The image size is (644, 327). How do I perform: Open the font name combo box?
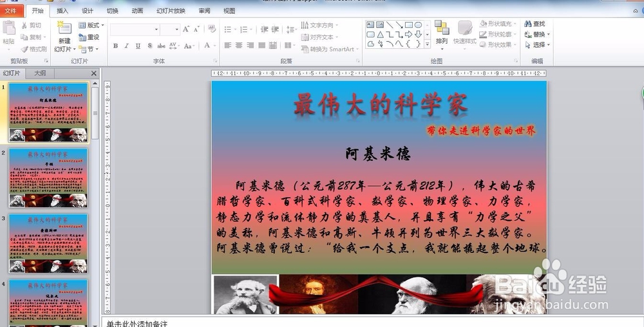pos(135,30)
